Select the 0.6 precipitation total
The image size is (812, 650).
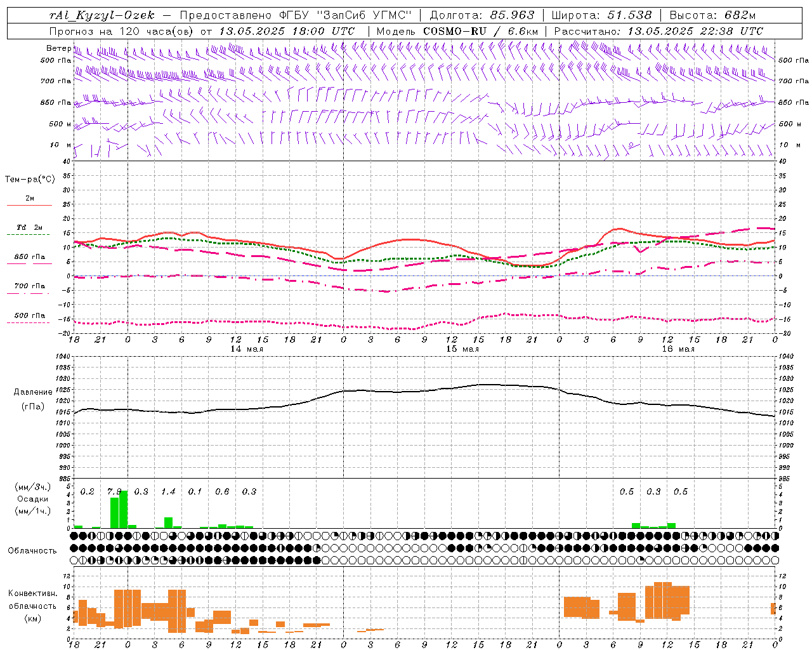point(222,492)
